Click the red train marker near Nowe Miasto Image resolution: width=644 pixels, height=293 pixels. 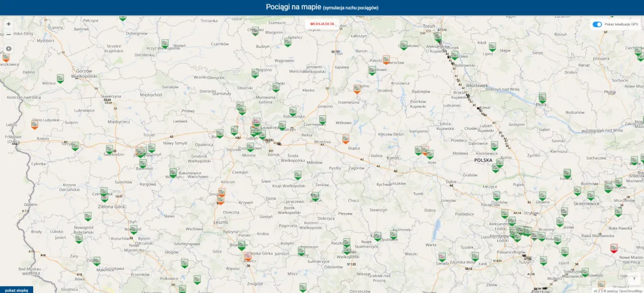(614, 248)
